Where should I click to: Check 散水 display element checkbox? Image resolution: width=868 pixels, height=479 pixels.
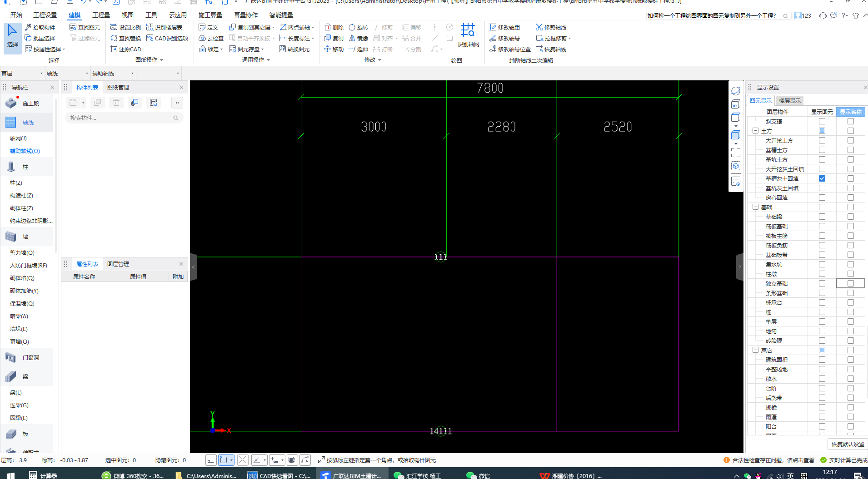(x=822, y=379)
